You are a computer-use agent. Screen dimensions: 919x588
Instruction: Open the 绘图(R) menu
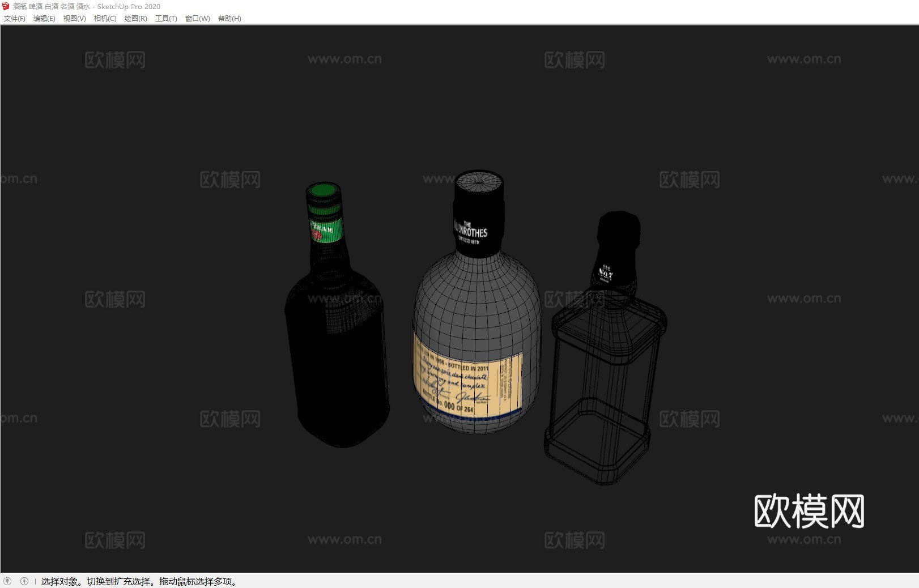[136, 19]
